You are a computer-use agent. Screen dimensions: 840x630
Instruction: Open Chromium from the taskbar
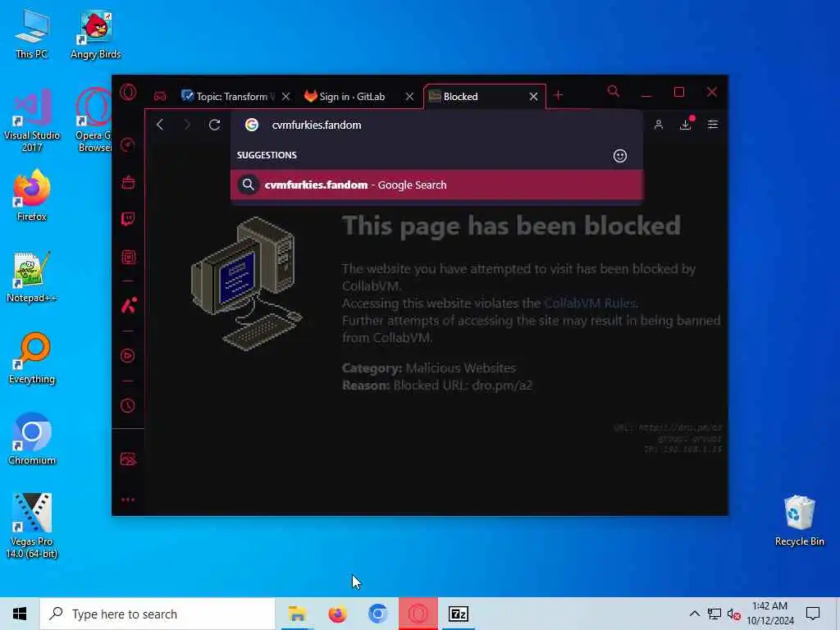tap(377, 614)
